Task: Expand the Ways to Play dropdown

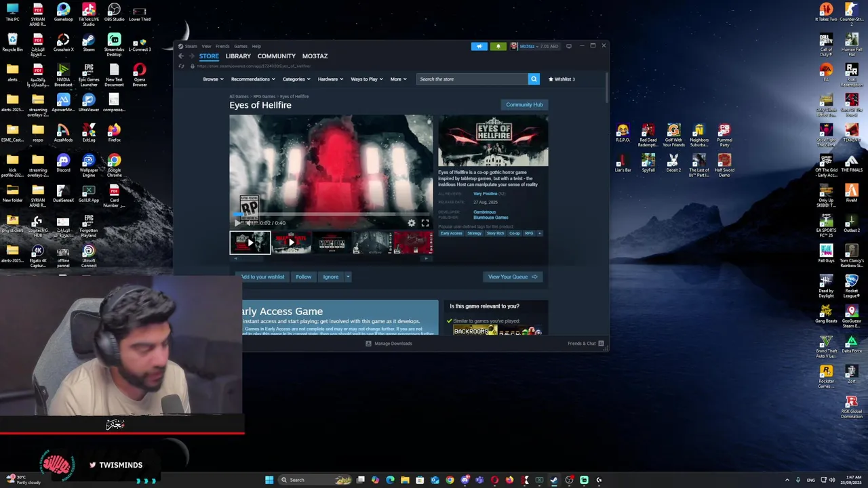Action: [367, 79]
